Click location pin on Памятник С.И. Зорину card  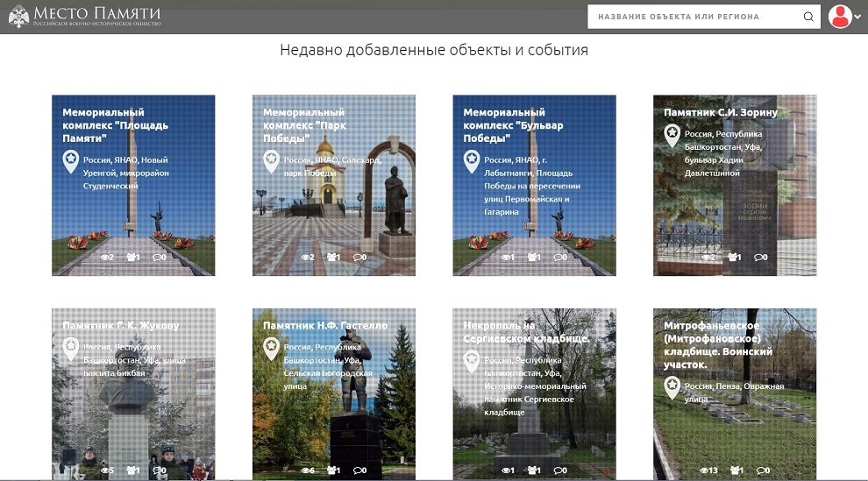(x=672, y=135)
